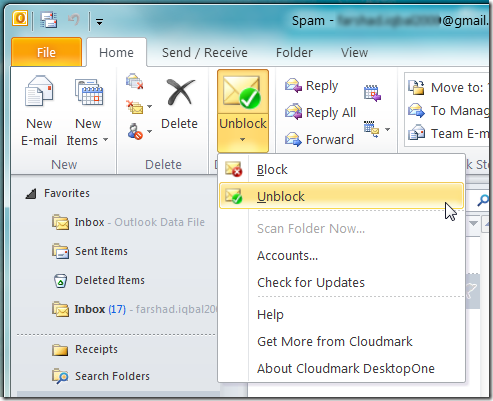The width and height of the screenshot is (493, 401).
Task: Open Search Folders
Action: pyautogui.click(x=101, y=376)
